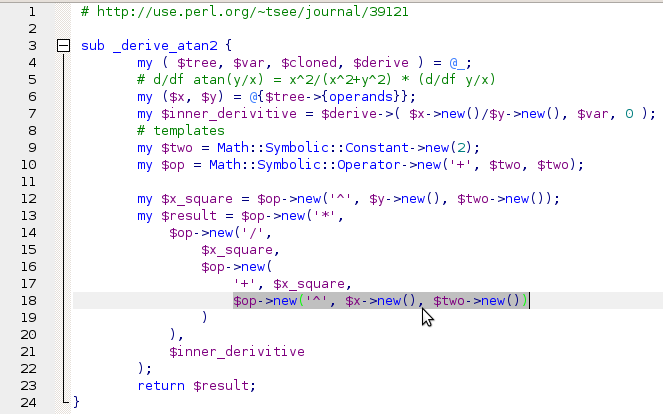Click the closing '),' on line 20
This screenshot has height=414, width=663.
pyautogui.click(x=176, y=335)
